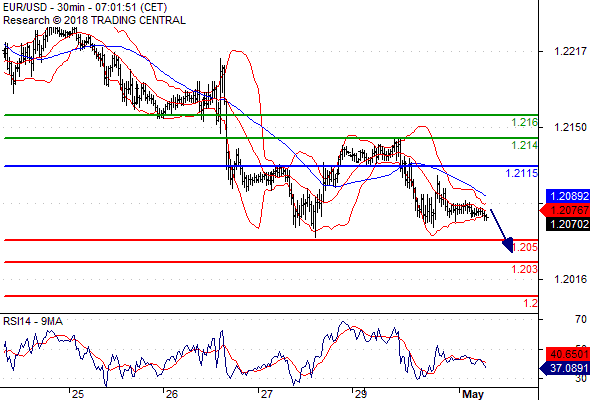
Task: Click the blue 1.2115 pivot label
Action: [522, 173]
